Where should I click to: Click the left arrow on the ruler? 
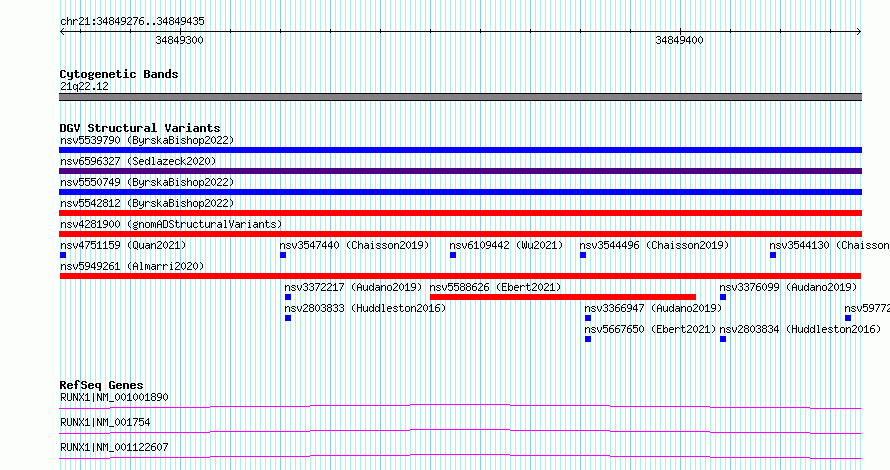click(x=62, y=32)
